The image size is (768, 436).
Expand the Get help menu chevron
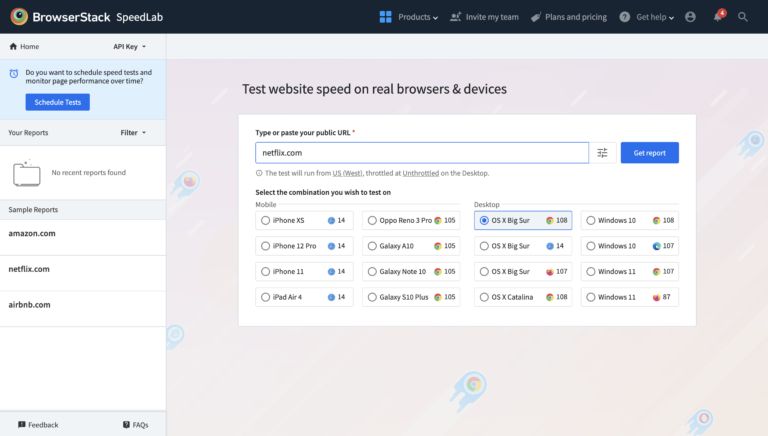[672, 18]
